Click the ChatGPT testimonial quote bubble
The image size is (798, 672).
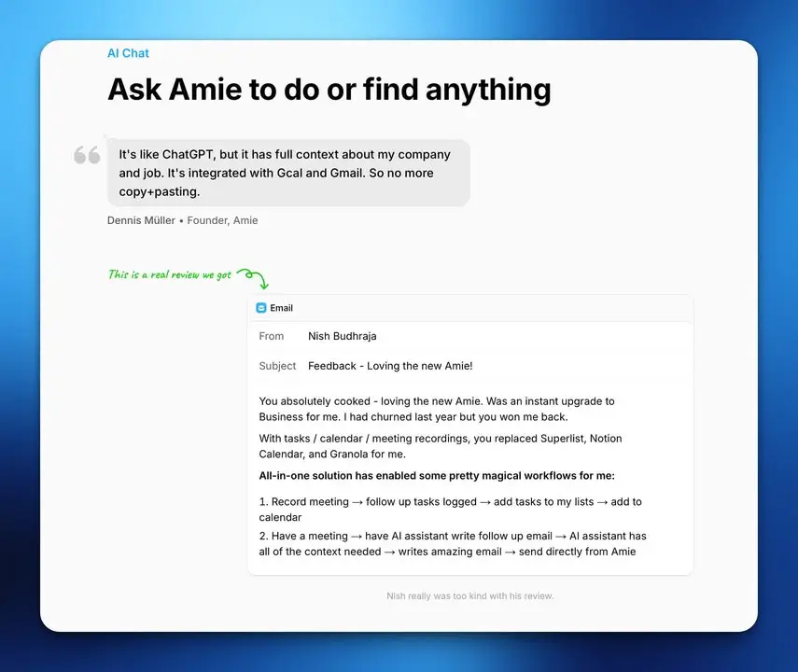288,173
